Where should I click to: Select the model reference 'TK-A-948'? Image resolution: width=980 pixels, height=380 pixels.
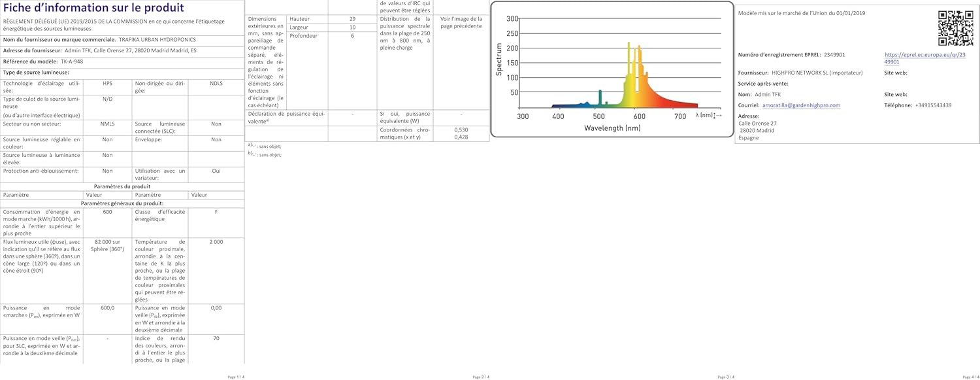tap(72, 61)
